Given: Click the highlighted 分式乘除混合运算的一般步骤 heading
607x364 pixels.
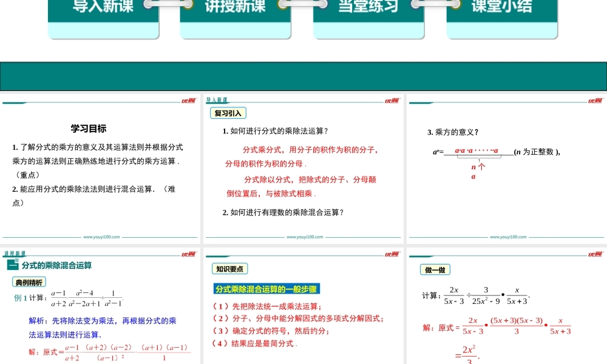Looking at the screenshot, I should coord(267,289).
